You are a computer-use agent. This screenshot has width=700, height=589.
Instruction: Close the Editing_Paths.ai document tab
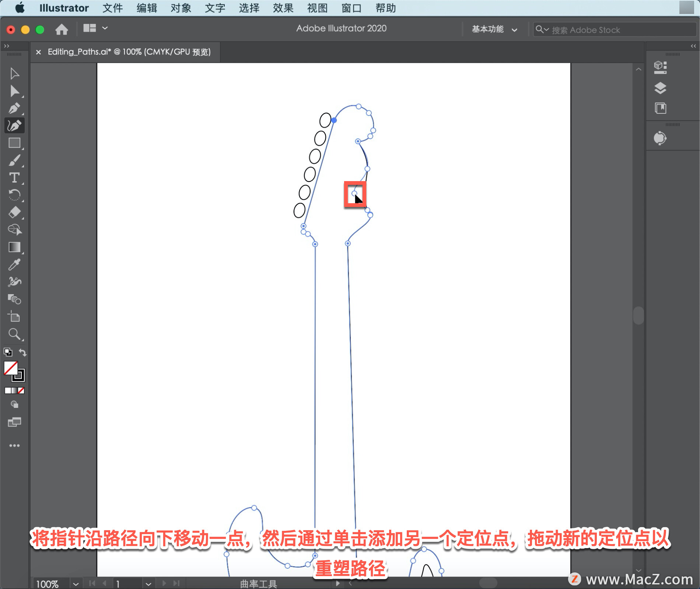pyautogui.click(x=38, y=52)
